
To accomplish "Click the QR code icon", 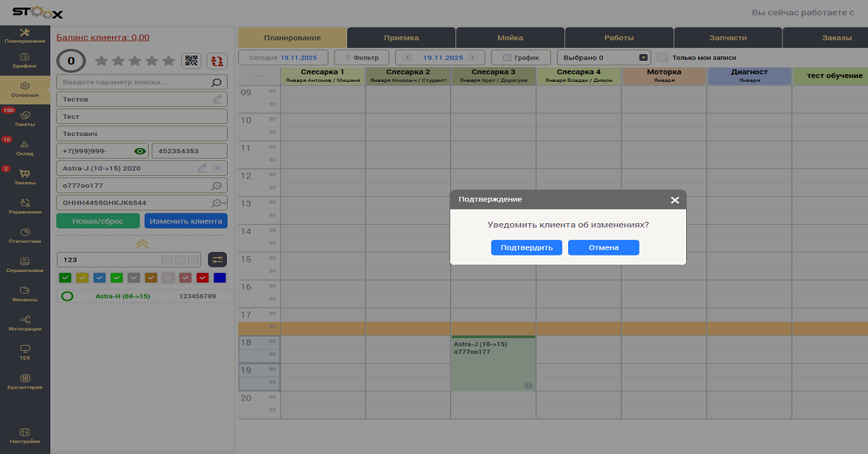I will [192, 61].
